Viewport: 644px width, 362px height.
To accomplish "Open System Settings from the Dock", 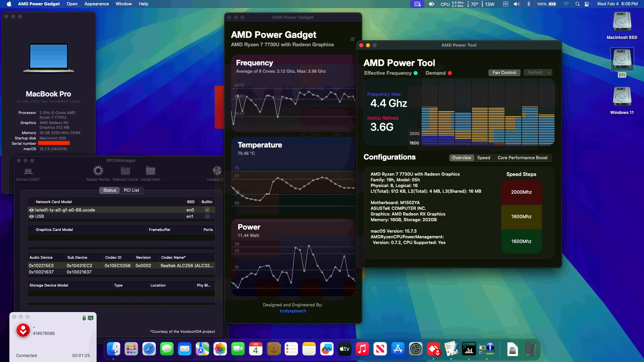I will [416, 349].
